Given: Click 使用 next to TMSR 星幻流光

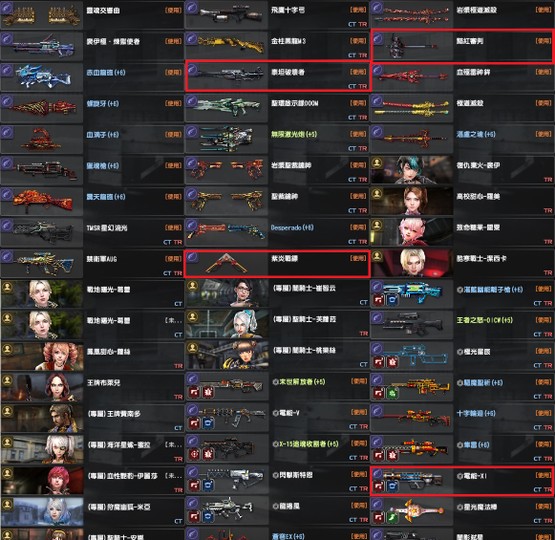Looking at the screenshot, I should tap(173, 228).
